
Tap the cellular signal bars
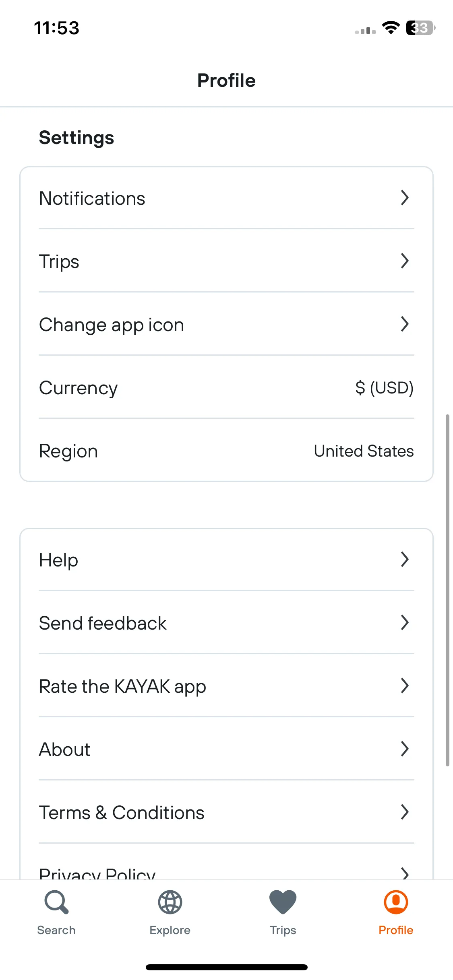[x=365, y=31]
